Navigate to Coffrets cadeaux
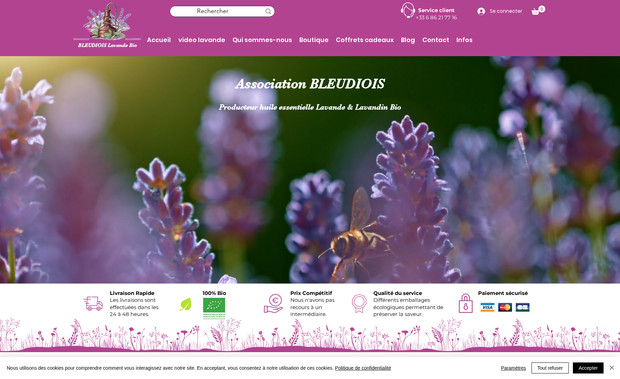 click(365, 40)
